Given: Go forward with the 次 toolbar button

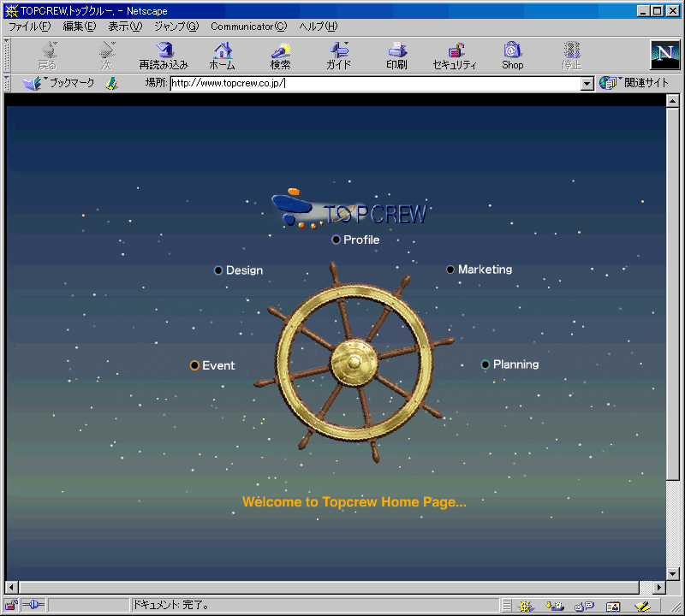Looking at the screenshot, I should tap(106, 56).
